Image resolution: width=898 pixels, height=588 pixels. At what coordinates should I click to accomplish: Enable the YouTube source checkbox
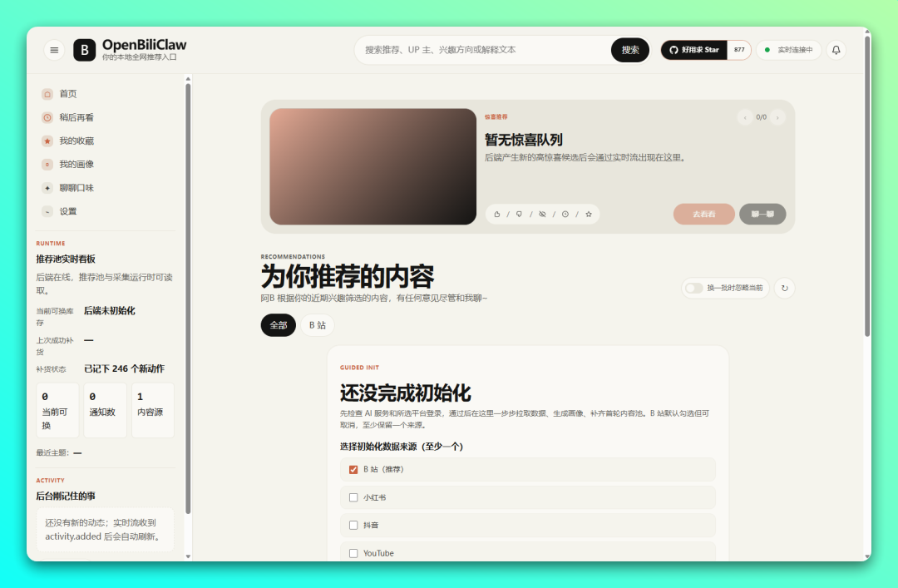pos(353,553)
